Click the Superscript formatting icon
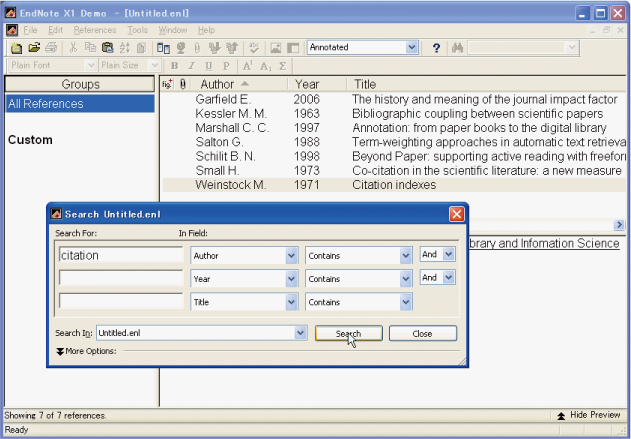631x439 pixels. (x=248, y=66)
